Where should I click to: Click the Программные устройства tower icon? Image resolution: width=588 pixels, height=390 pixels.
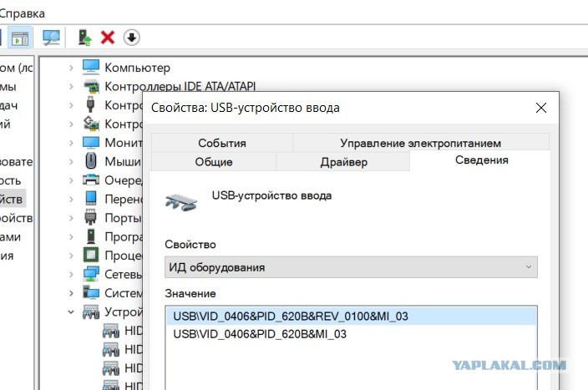91,236
